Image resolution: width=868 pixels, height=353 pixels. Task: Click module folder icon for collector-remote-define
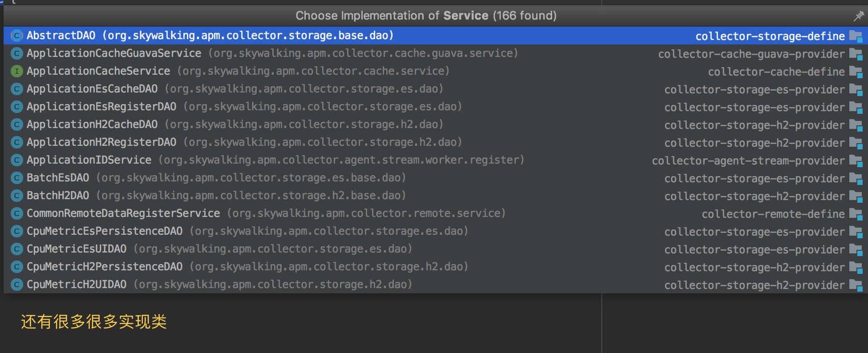[856, 214]
